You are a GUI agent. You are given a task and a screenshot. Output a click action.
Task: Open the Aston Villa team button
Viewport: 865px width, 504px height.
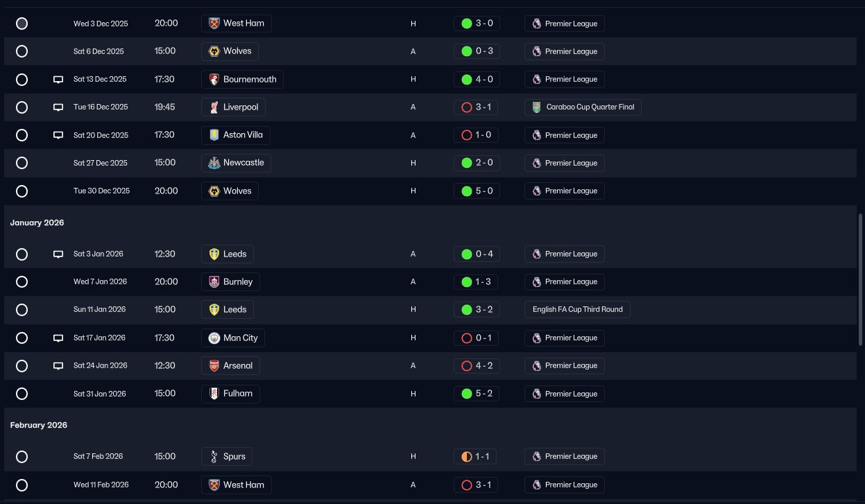click(x=236, y=135)
